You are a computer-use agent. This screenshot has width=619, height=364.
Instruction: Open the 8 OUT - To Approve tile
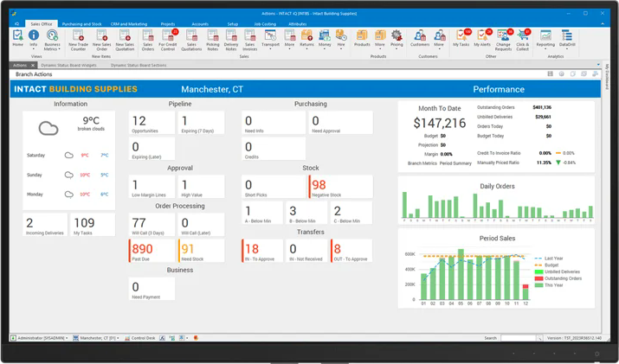point(351,251)
